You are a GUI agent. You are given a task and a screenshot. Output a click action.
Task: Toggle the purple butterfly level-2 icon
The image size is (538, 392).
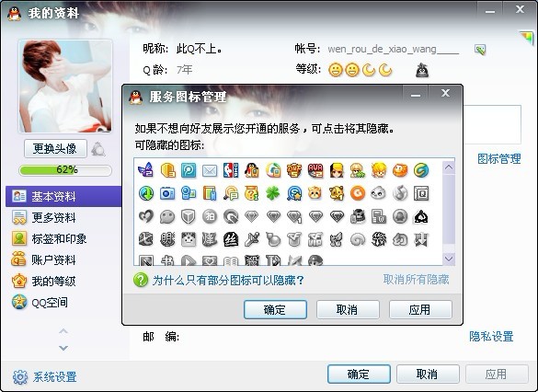[x=146, y=169]
